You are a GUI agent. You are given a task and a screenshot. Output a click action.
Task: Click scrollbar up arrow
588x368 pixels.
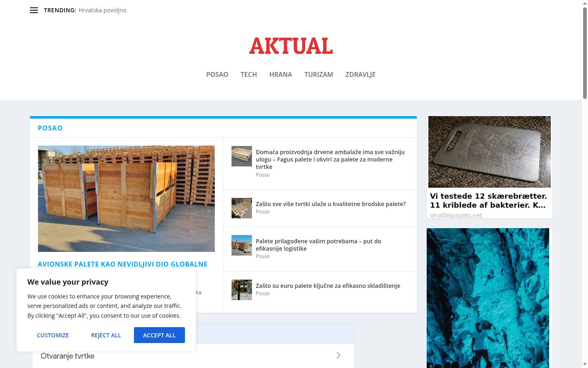[x=585, y=3]
